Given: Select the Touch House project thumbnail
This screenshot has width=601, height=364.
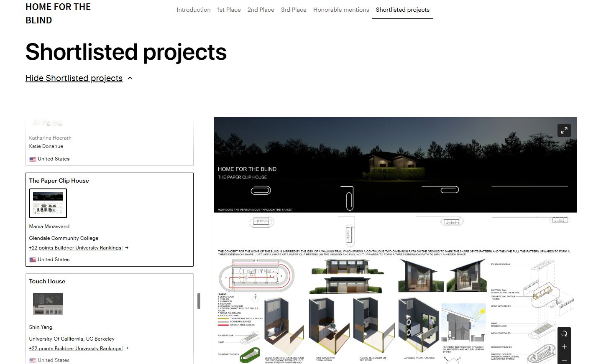Looking at the screenshot, I should 48,304.
